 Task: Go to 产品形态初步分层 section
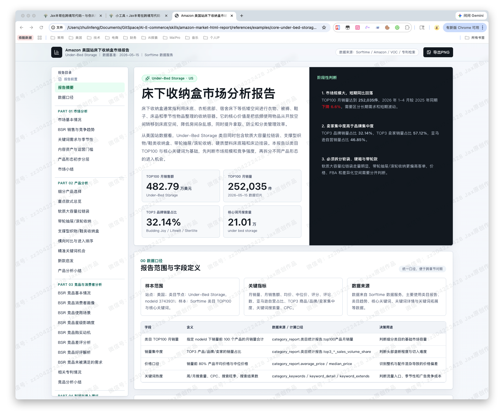pyautogui.click(x=90, y=159)
